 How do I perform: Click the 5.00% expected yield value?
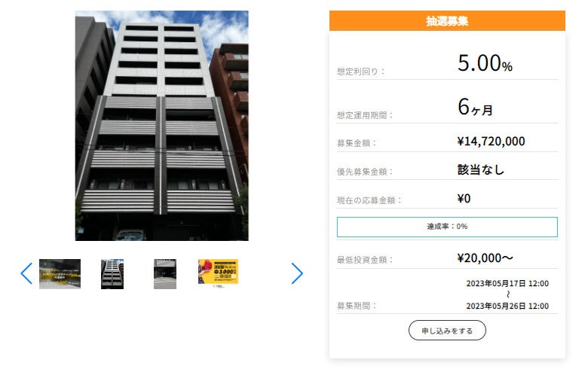485,63
